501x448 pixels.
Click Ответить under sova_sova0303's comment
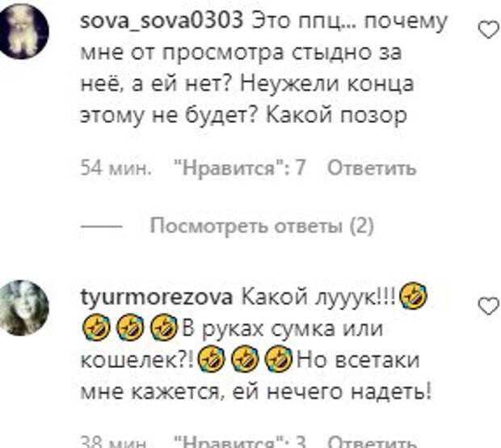372,168
